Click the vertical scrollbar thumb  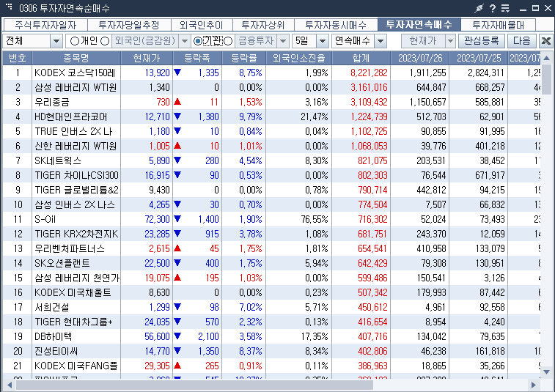coord(546,79)
